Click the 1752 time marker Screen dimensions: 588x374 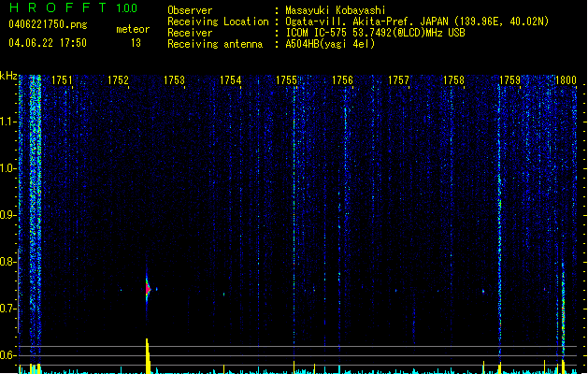118,80
